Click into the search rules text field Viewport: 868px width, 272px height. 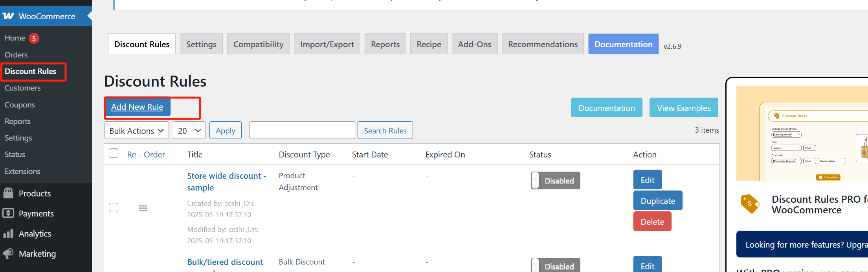tap(302, 130)
